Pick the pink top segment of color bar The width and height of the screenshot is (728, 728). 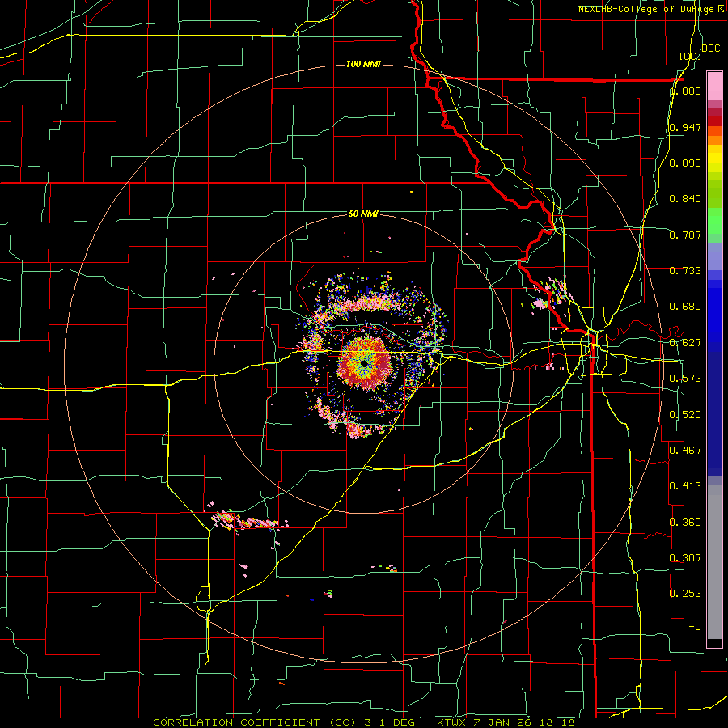(714, 87)
